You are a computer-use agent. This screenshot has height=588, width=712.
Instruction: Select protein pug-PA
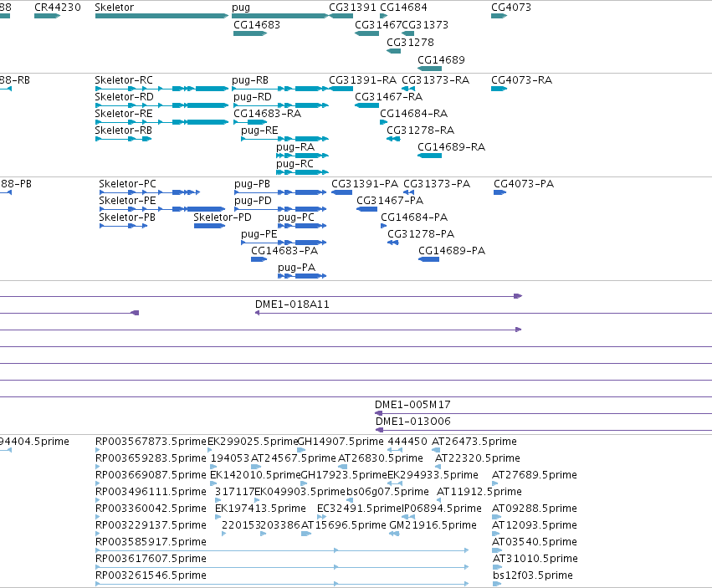click(x=296, y=268)
